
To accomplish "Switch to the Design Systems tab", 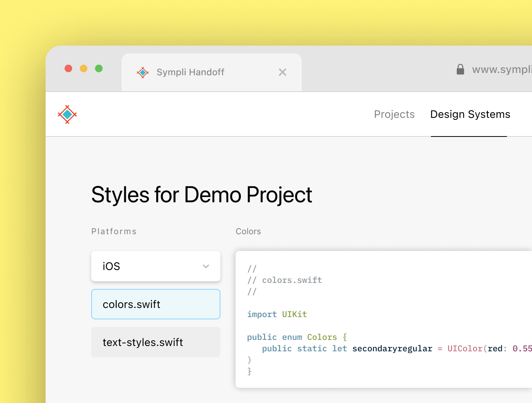I will tap(470, 114).
